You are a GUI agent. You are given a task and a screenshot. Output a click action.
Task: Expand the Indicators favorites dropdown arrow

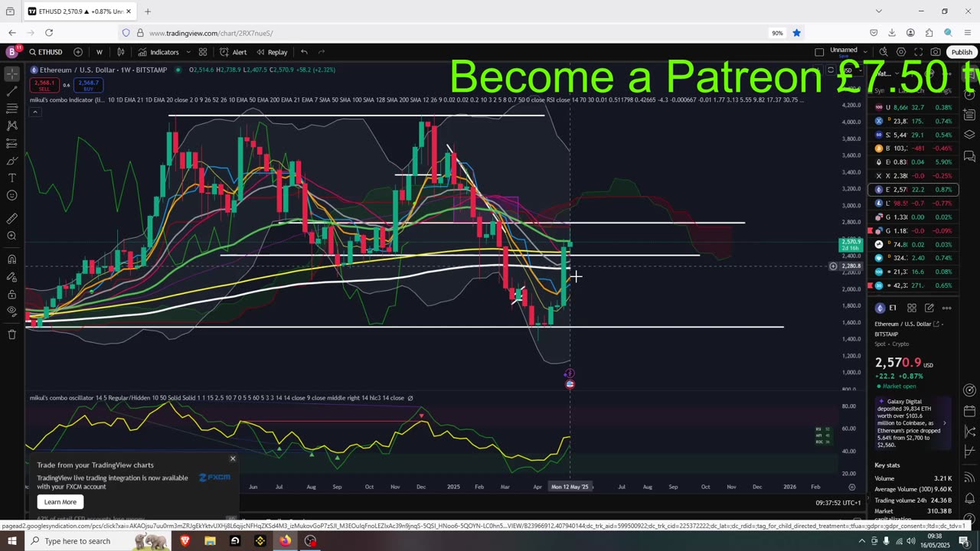(x=187, y=52)
